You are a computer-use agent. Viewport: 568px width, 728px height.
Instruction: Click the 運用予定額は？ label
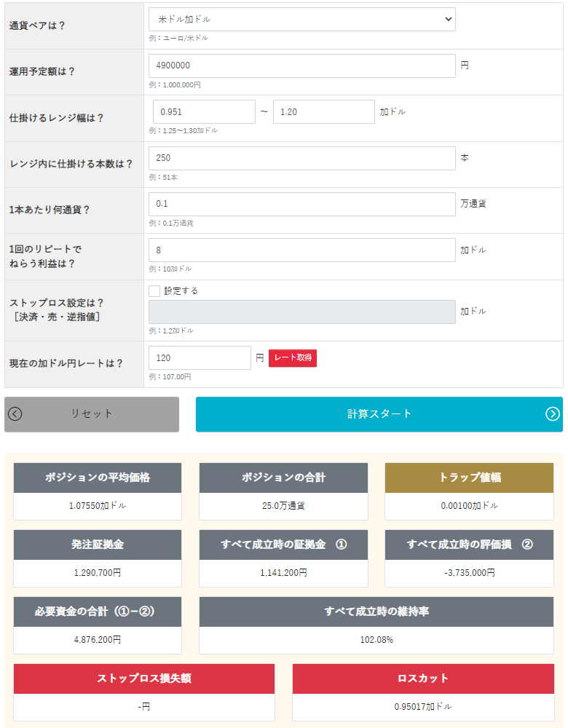(x=42, y=71)
